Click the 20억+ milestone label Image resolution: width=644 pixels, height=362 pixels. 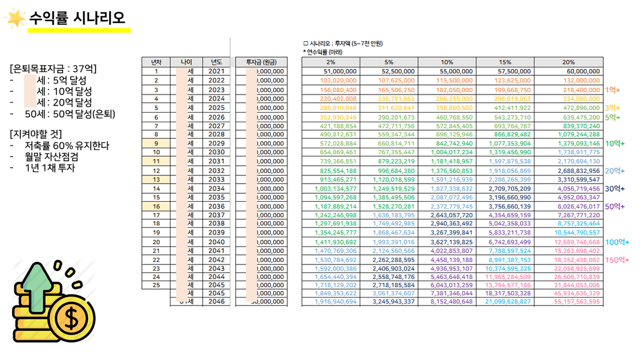click(615, 171)
